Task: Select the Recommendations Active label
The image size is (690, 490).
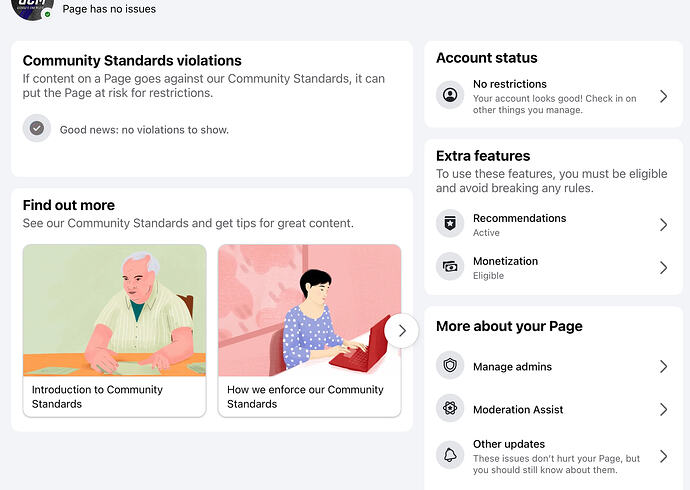Action: (x=486, y=233)
